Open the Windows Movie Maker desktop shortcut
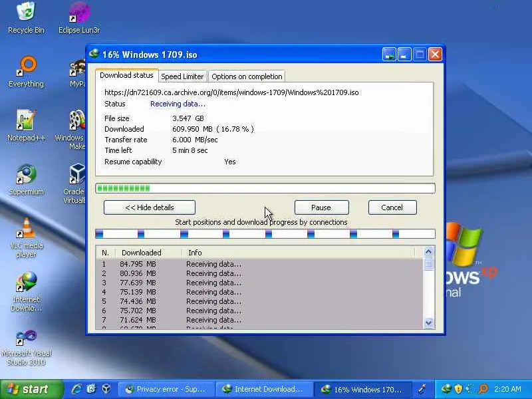This screenshot has height=399, width=532. (x=70, y=130)
